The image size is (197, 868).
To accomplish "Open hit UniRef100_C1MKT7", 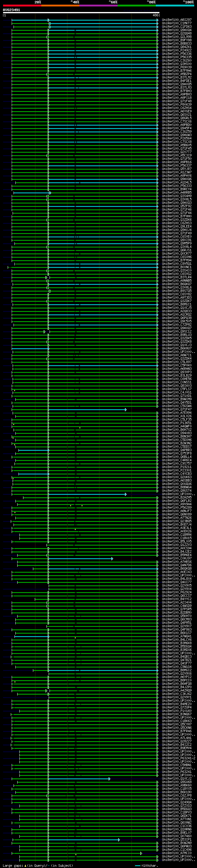I will click(176, 23).
